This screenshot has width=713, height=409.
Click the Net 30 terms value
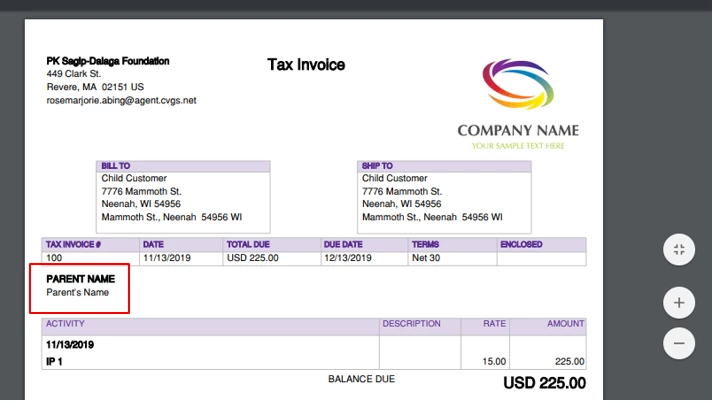(x=426, y=258)
